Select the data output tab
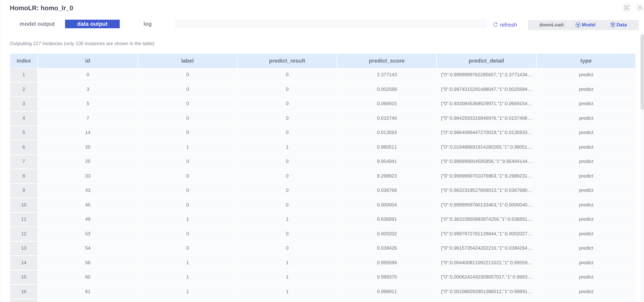This screenshot has height=302, width=644. pyautogui.click(x=92, y=24)
